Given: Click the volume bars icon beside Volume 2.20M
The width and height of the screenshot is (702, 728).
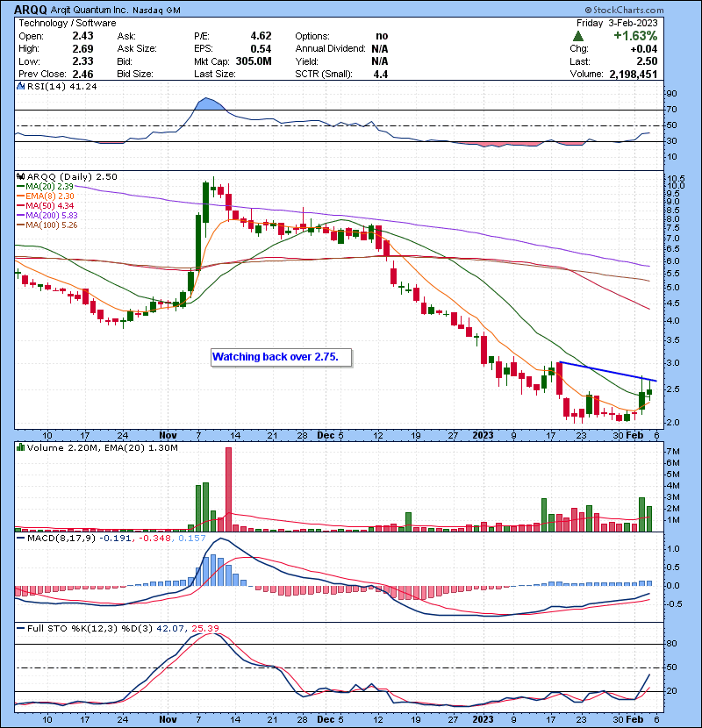Looking at the screenshot, I should (20, 447).
